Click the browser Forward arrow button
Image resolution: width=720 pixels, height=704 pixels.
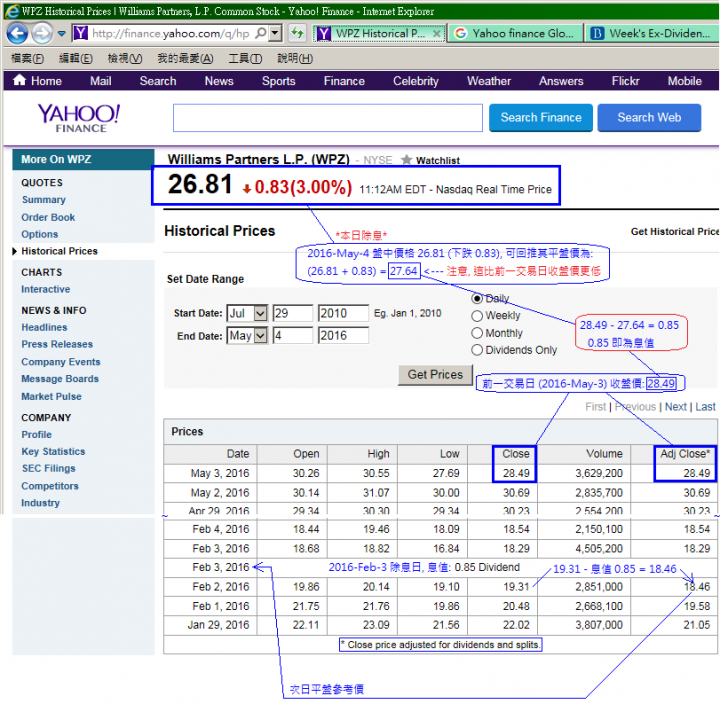42,33
